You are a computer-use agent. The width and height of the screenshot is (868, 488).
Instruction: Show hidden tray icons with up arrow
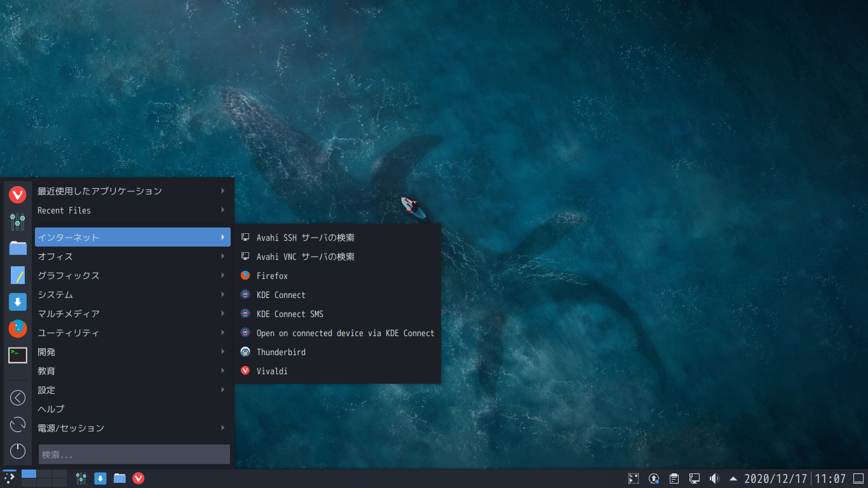point(733,478)
